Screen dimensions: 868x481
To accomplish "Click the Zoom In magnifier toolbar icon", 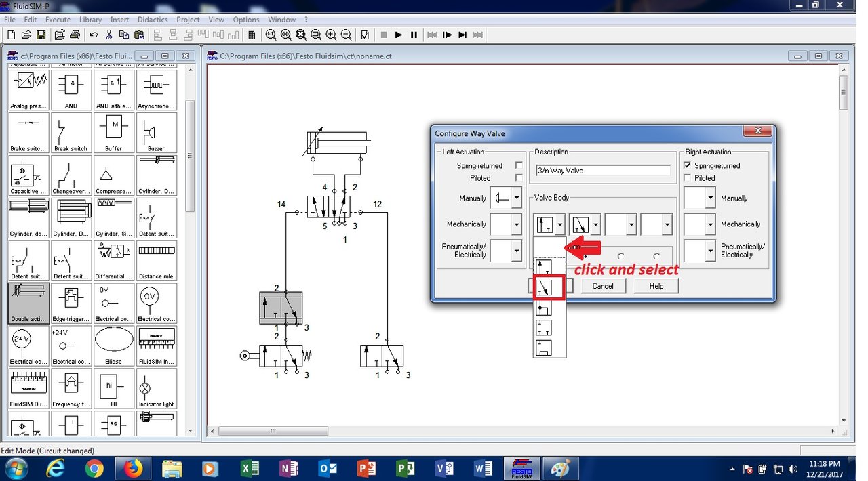I will 332,35.
